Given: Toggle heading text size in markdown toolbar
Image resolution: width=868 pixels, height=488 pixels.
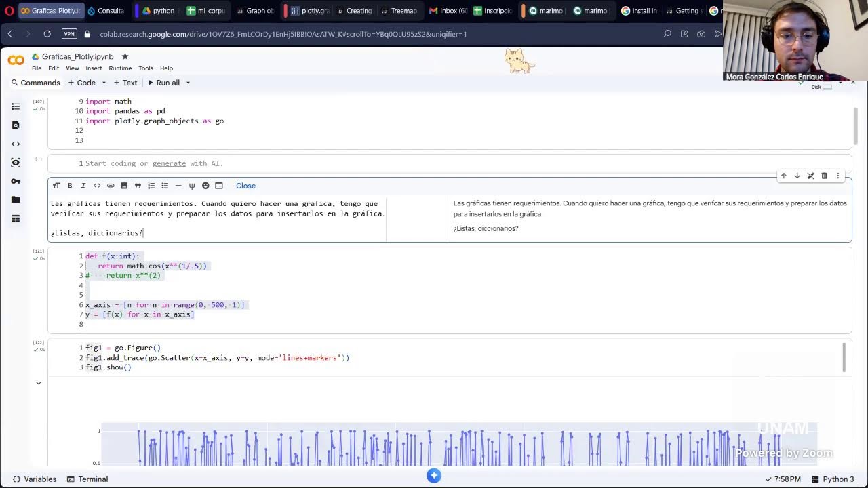Looking at the screenshot, I should (x=56, y=186).
